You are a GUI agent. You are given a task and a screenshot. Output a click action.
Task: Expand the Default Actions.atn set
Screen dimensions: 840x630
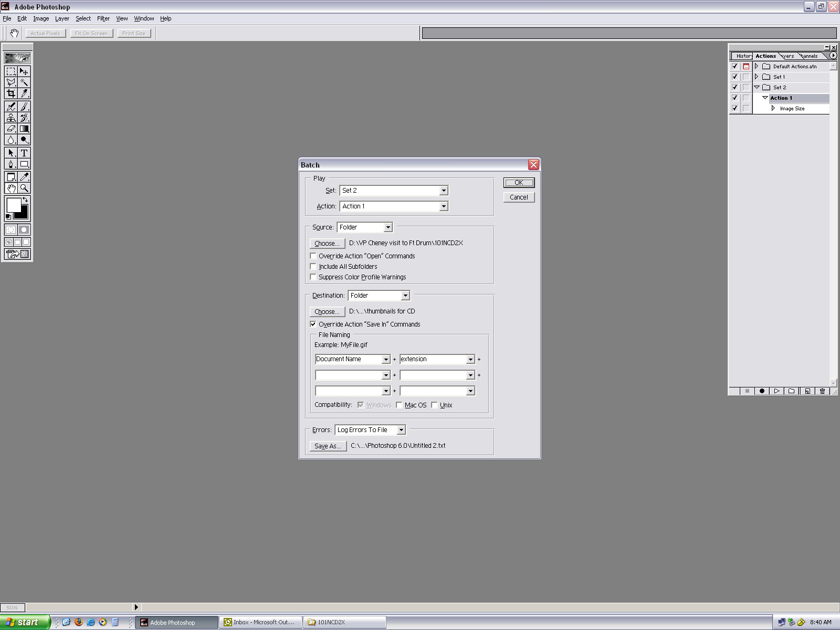tap(757, 66)
